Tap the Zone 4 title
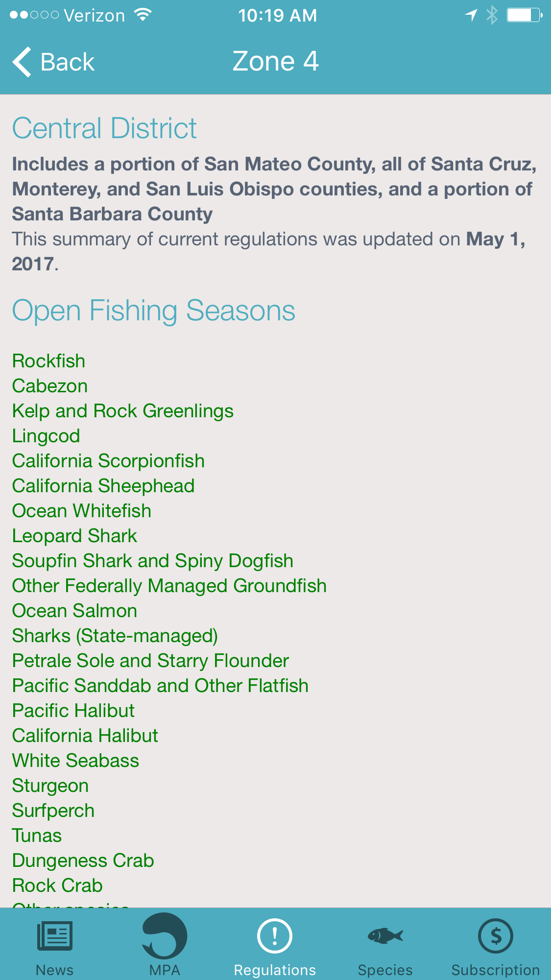 tap(275, 62)
